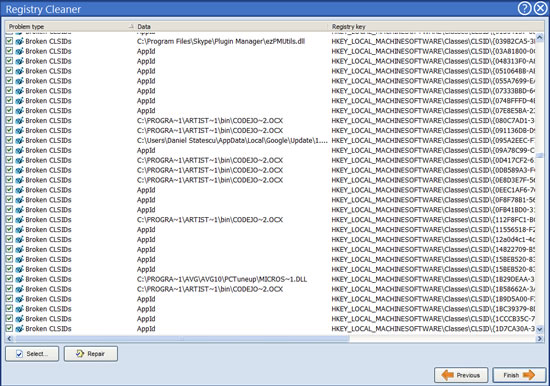This screenshot has width=550, height=386.
Task: Uncheck the Skype Plugin Manager entry checkbox
Action: (9, 41)
